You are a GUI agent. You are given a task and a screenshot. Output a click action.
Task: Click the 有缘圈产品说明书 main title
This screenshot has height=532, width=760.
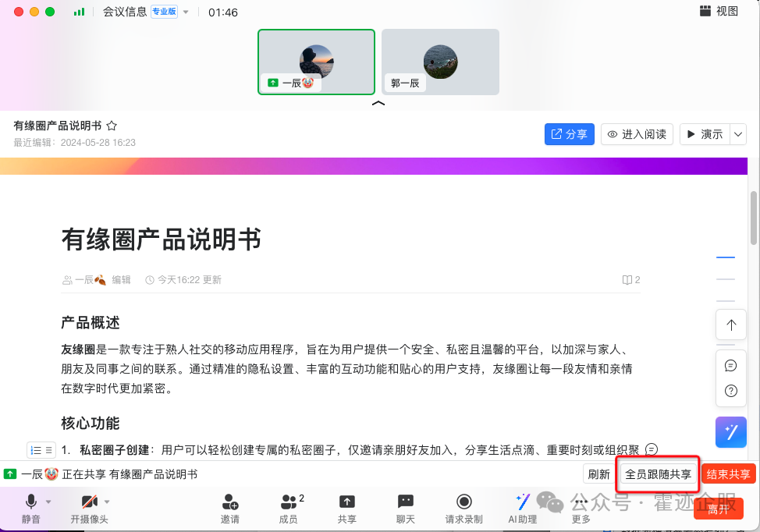162,239
